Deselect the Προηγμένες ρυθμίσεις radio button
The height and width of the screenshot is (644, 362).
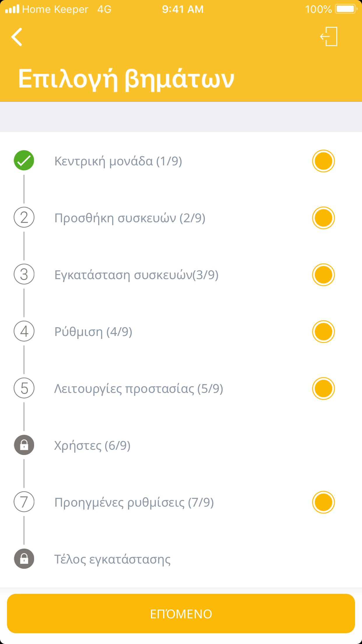tap(323, 502)
